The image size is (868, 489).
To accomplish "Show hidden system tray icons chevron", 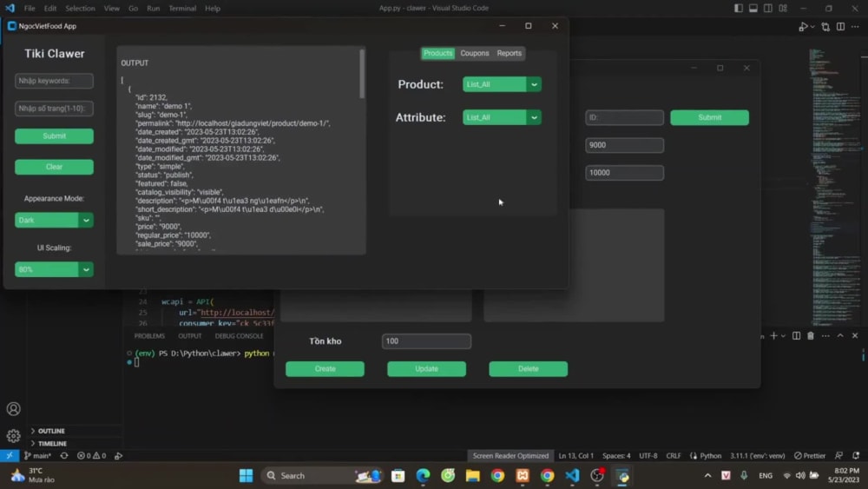I will tap(707, 475).
